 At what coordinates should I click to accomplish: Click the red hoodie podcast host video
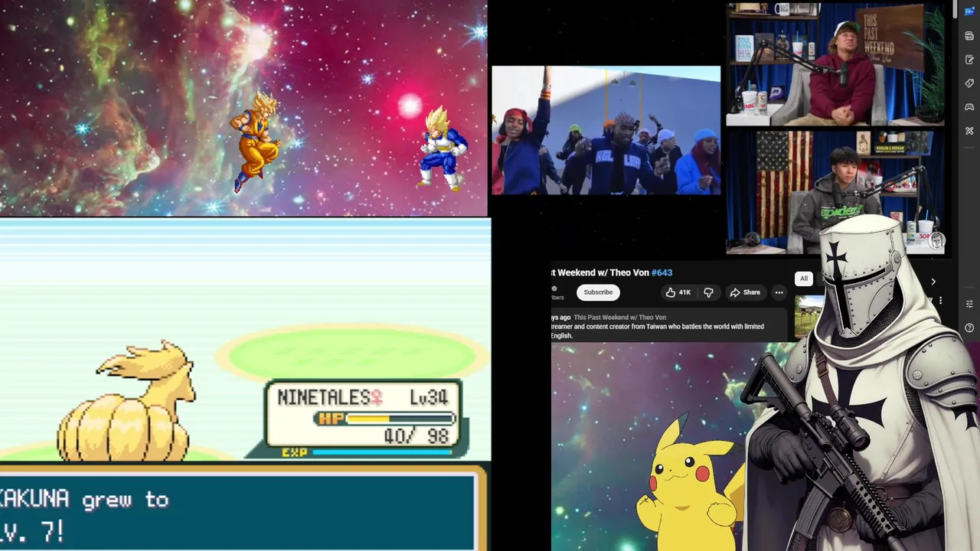coord(835,64)
